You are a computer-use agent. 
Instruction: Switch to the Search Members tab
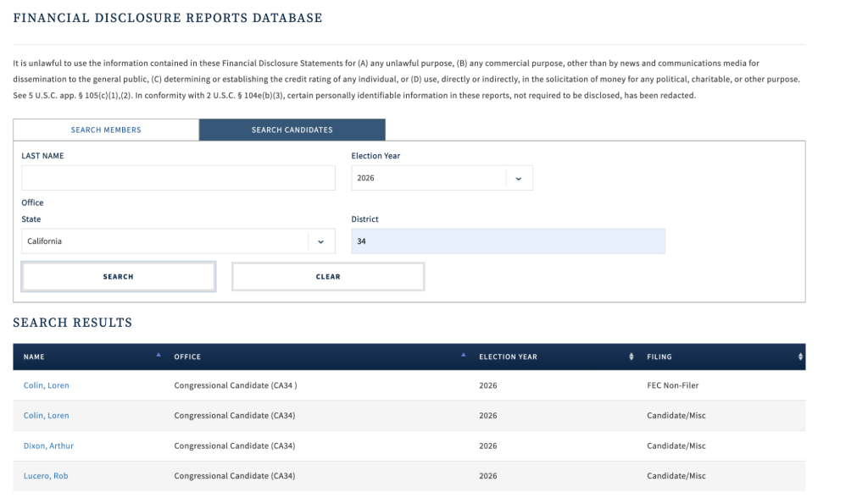click(x=106, y=130)
